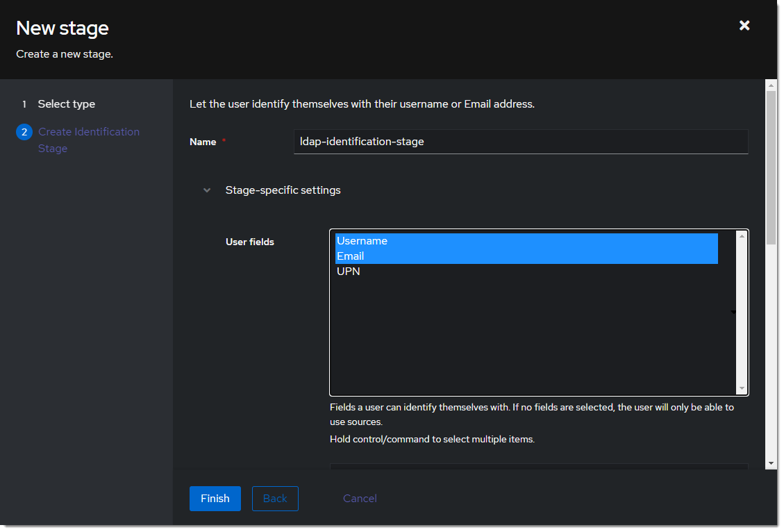This screenshot has width=784, height=532.
Task: Cancel the stage creation
Action: (360, 498)
